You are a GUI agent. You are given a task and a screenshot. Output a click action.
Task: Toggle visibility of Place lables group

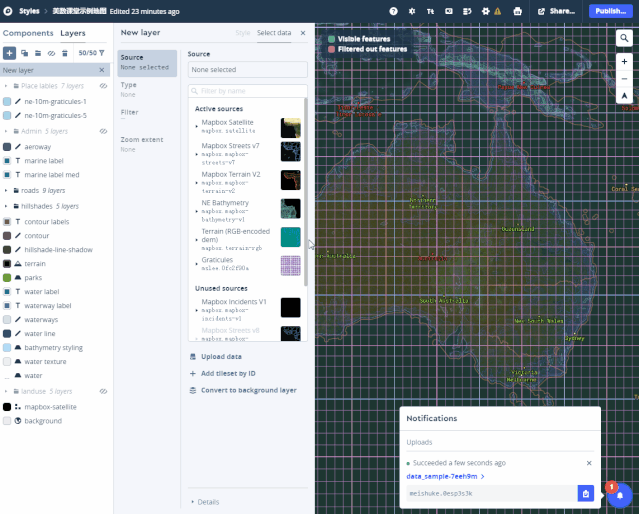[104, 86]
